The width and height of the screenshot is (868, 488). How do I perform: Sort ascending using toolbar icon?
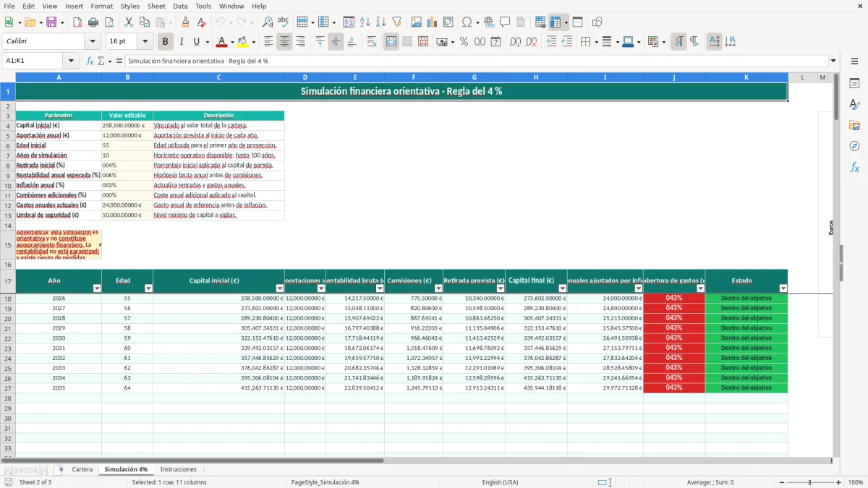(365, 22)
